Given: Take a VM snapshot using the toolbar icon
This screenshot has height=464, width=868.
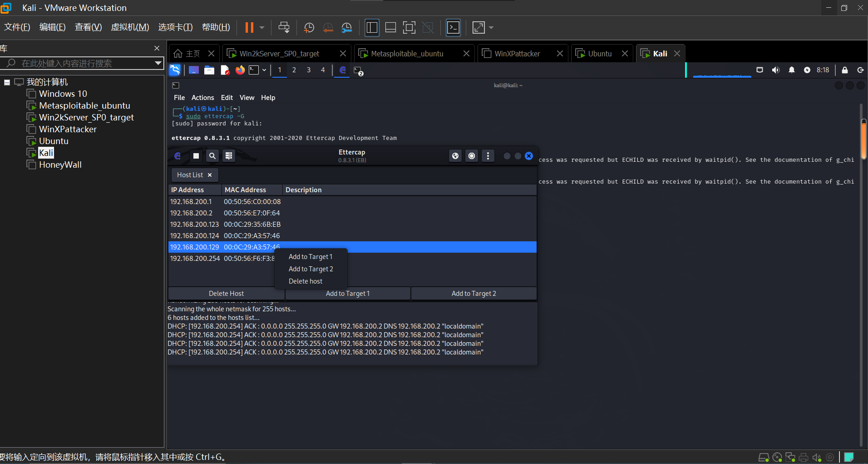Looking at the screenshot, I should [x=309, y=28].
